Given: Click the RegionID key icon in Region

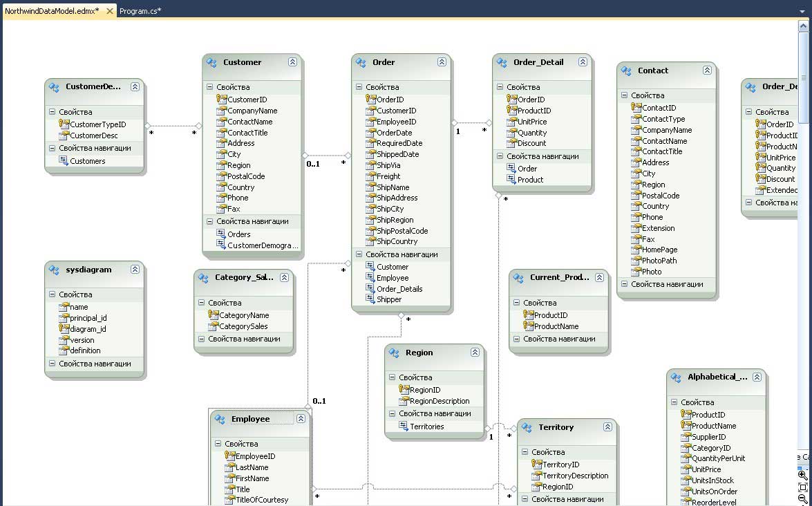Looking at the screenshot, I should coord(404,389).
